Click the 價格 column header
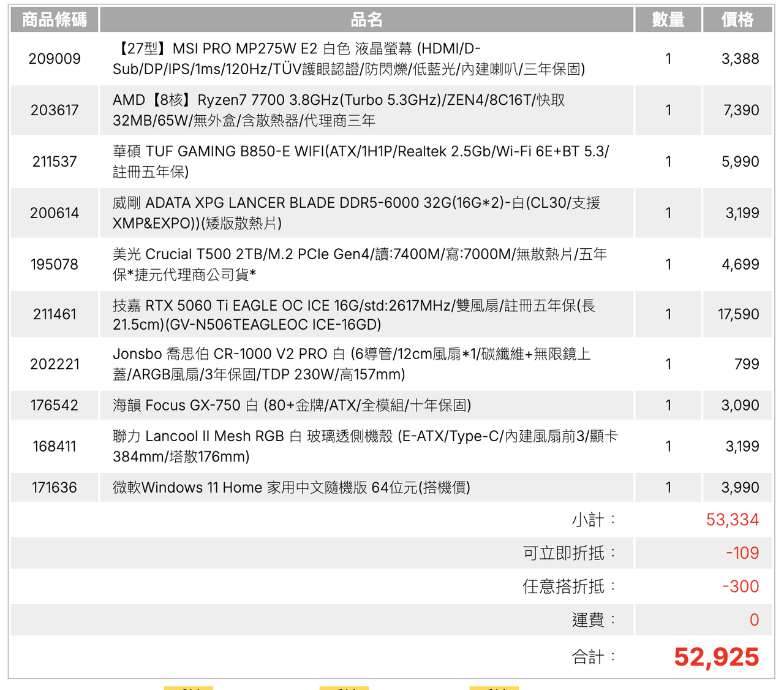Image resolution: width=784 pixels, height=690 pixels. (x=737, y=20)
